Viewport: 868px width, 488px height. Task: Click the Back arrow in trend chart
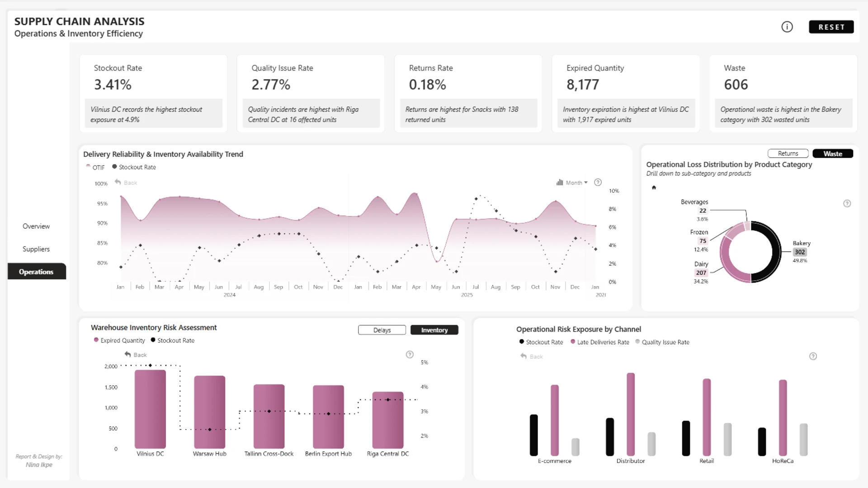point(118,182)
